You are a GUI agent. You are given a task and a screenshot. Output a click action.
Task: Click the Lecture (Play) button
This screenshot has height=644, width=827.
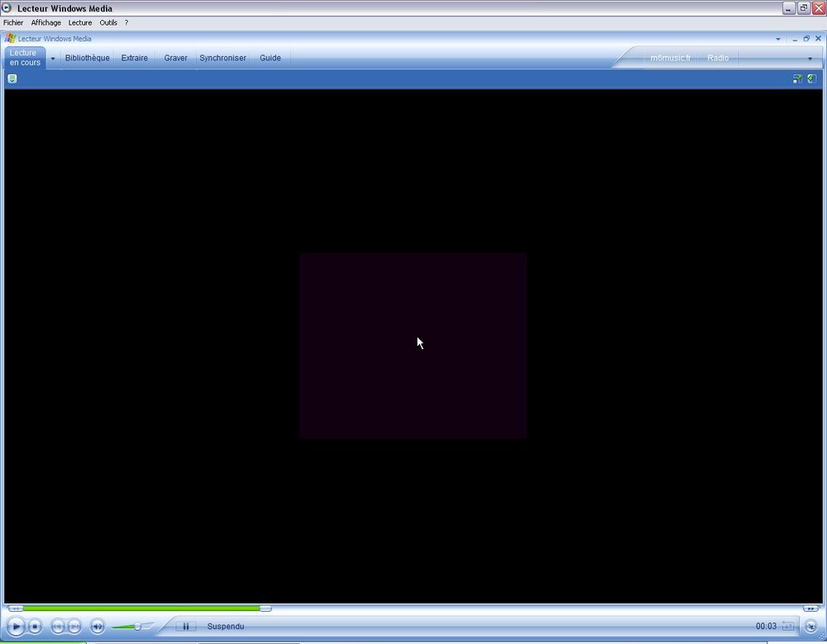coord(17,626)
